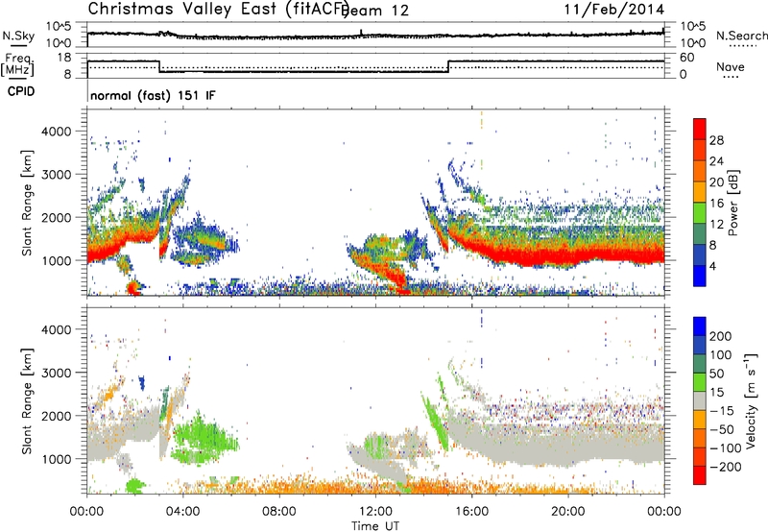Click the Christmas Valley East (fitACF) title

219,9
